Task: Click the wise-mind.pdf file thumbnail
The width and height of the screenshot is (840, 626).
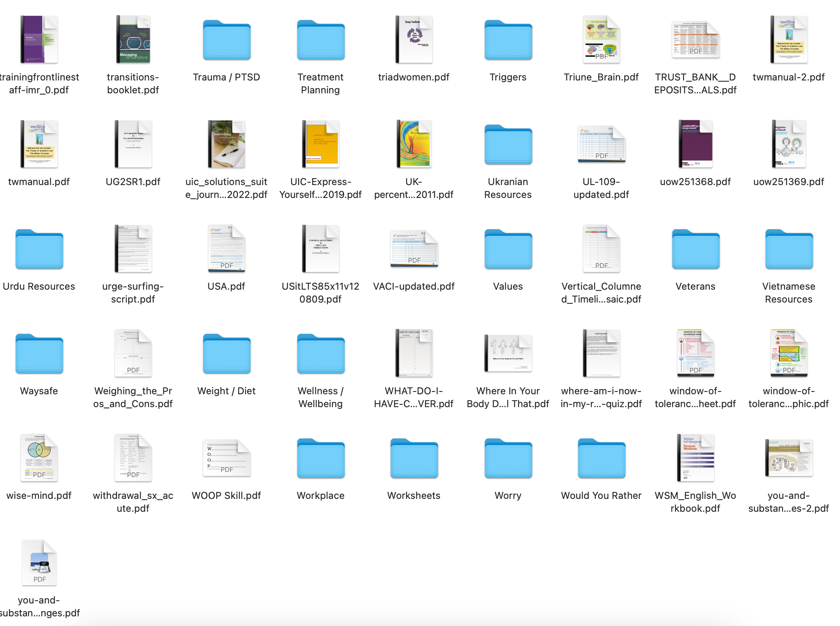Action: (39, 458)
